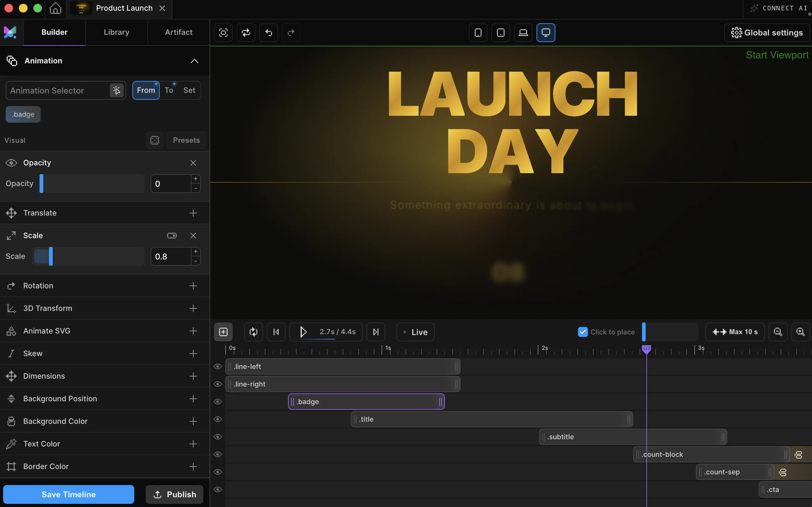Select the desktop viewport icon
The width and height of the screenshot is (812, 507).
pos(546,33)
